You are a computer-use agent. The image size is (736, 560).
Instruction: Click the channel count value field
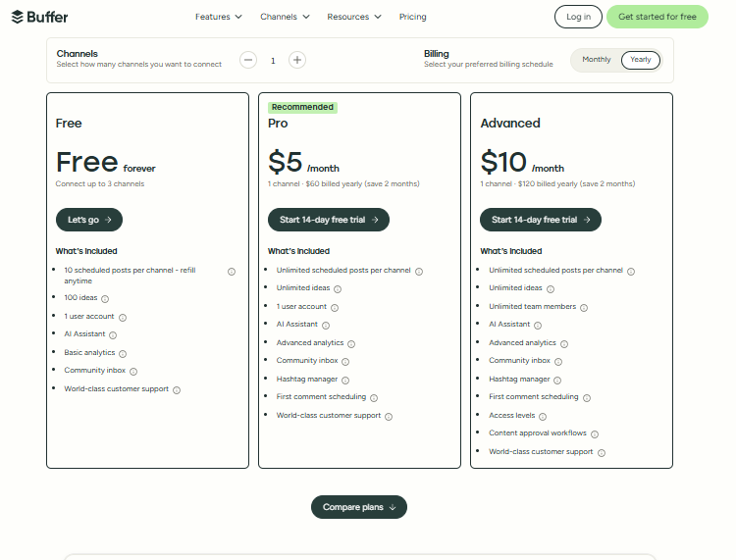(273, 61)
